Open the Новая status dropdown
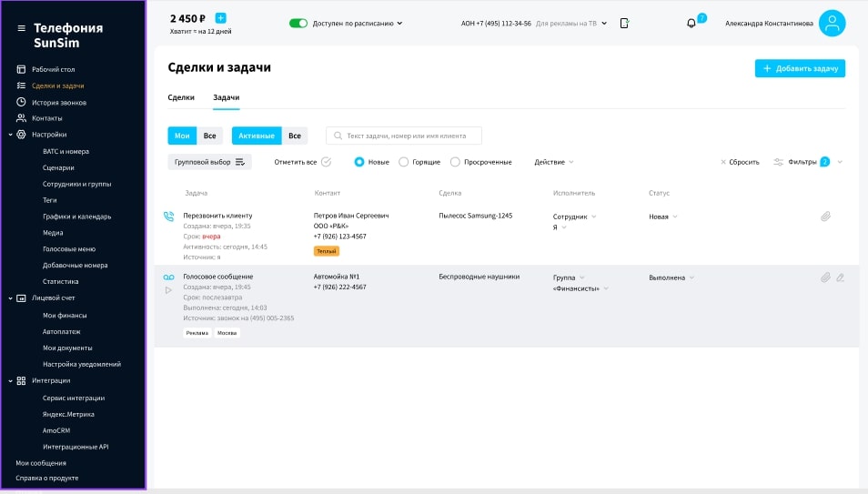 tap(662, 217)
